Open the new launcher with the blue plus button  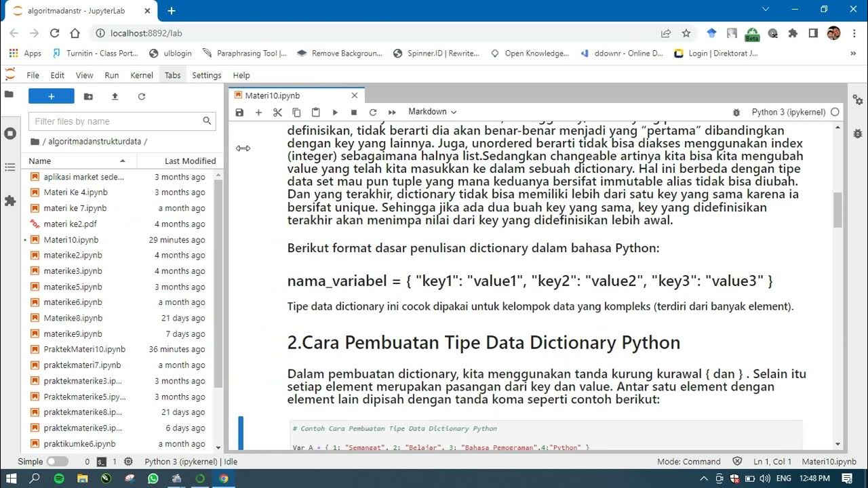pos(51,96)
